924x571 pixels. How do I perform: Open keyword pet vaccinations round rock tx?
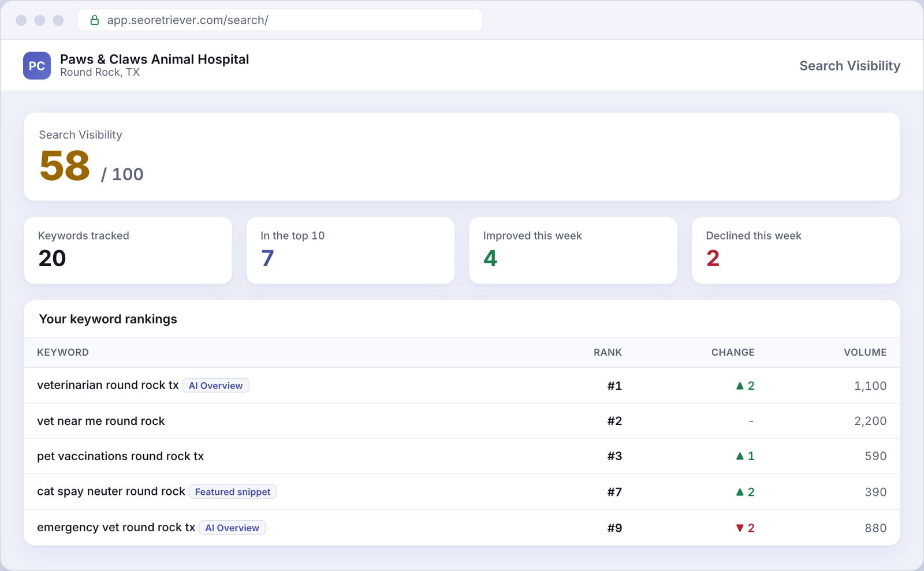click(120, 456)
